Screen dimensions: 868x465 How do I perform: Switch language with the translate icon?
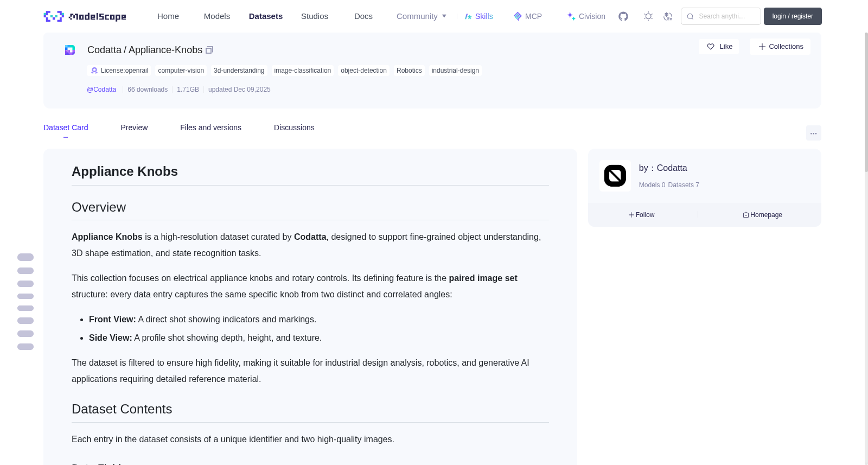pos(668,16)
